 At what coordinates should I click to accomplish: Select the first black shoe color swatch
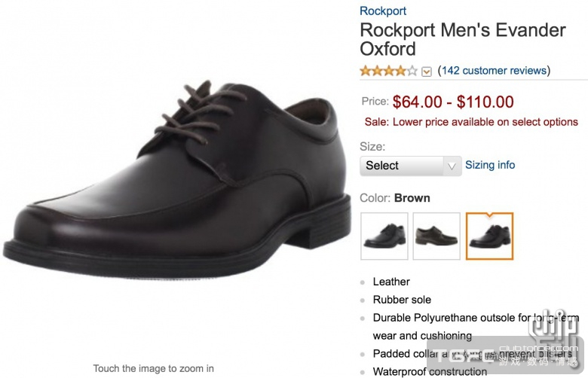[x=384, y=236]
